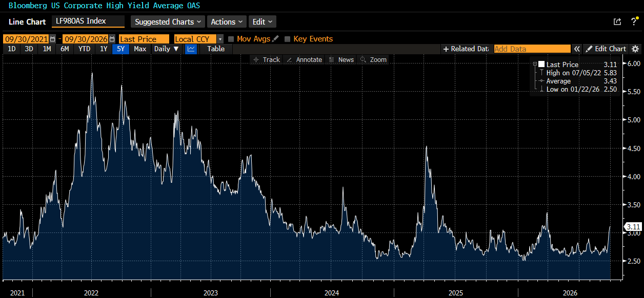Click the Last Price field box

(144, 39)
